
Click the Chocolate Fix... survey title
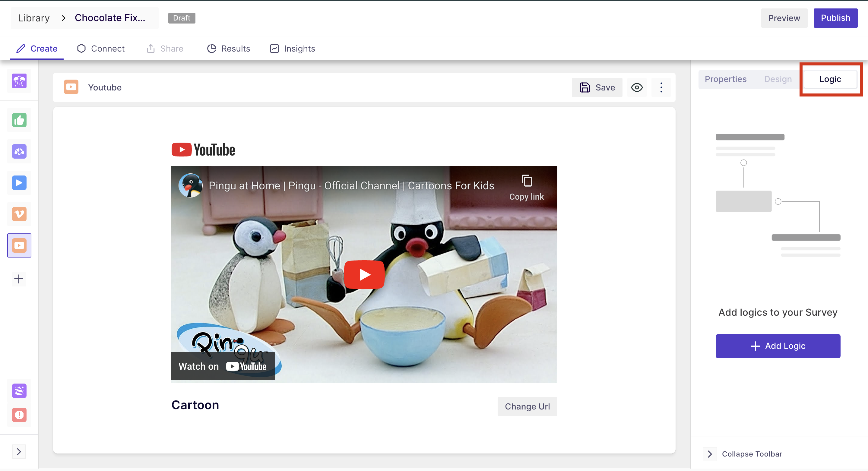[110, 18]
